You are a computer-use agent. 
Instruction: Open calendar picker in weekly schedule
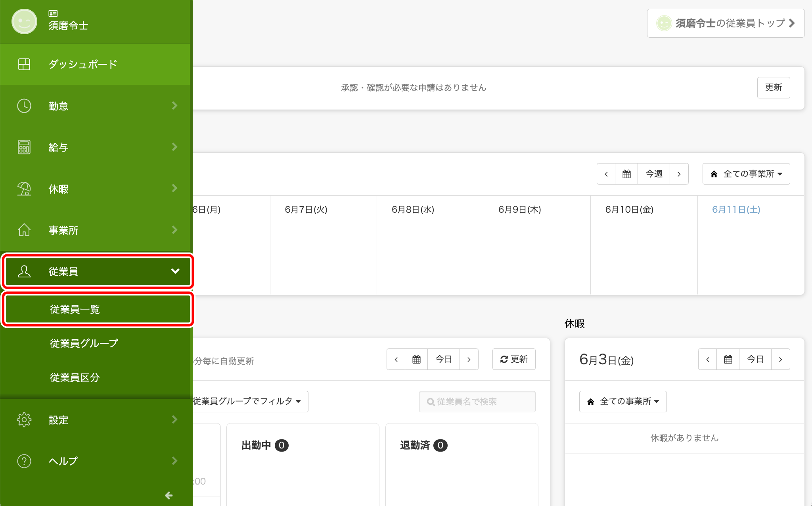coord(626,174)
